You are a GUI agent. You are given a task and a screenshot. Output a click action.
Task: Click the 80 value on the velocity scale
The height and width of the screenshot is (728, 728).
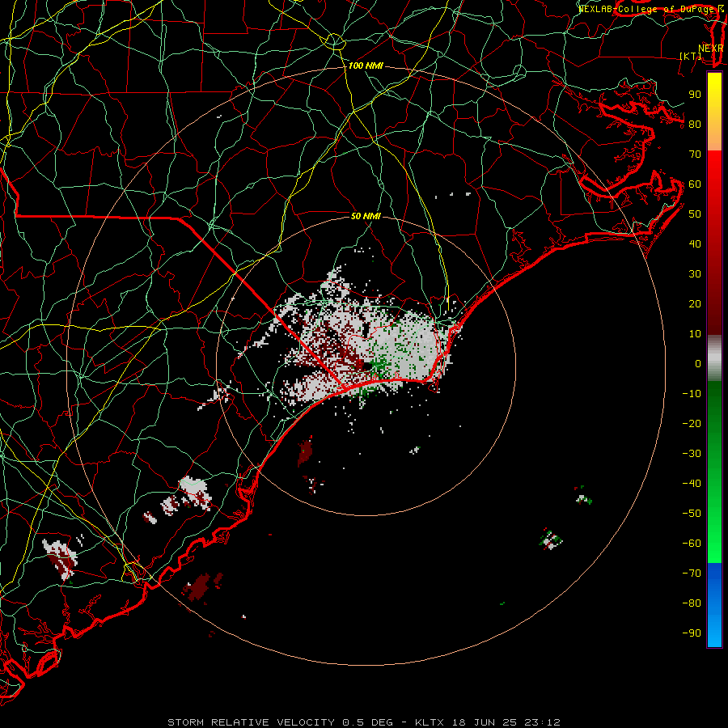[695, 125]
